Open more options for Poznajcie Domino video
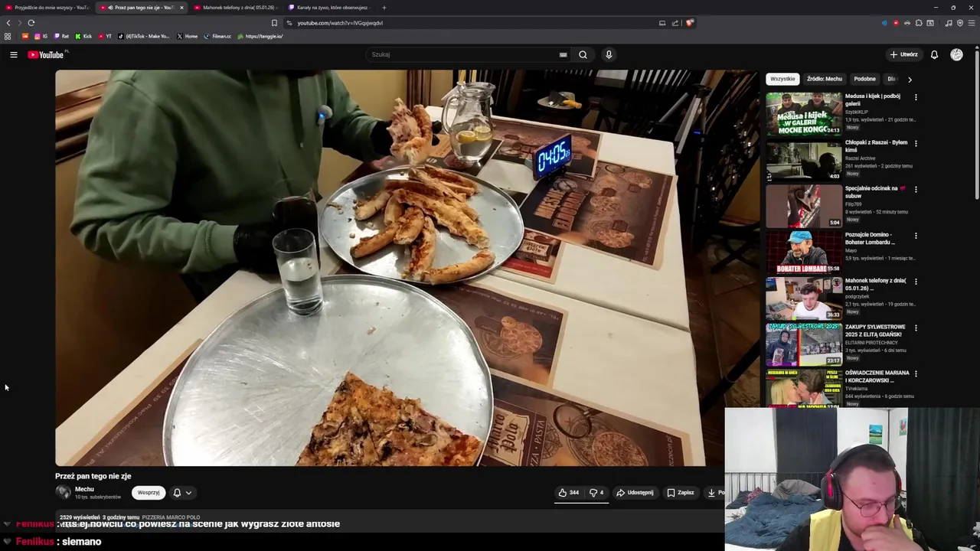The height and width of the screenshot is (551, 980). pyautogui.click(x=916, y=235)
